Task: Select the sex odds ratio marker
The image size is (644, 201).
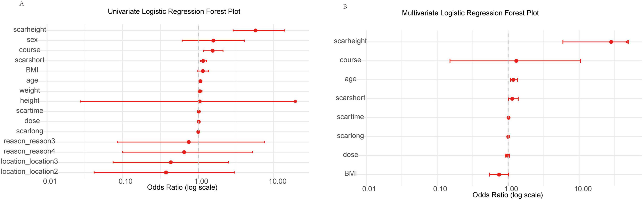Action: pos(213,40)
